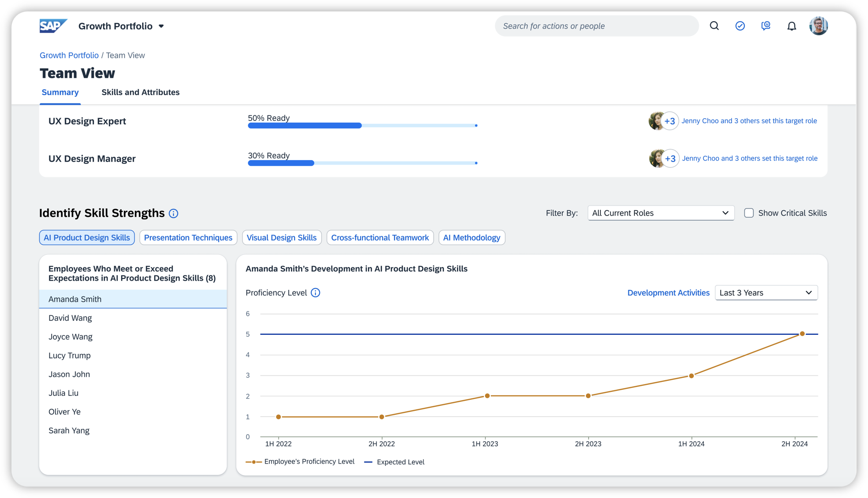Toggle the Presentation Techniques skill chip

pyautogui.click(x=188, y=238)
